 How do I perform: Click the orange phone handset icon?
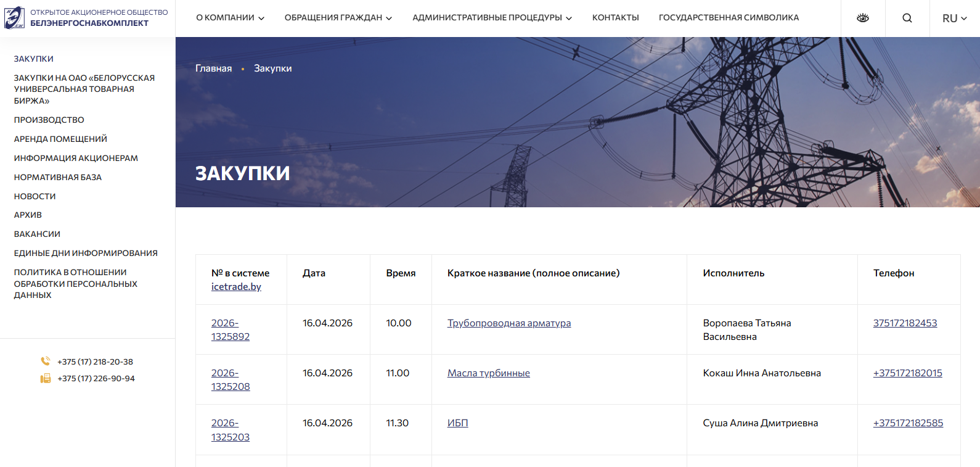coord(46,362)
